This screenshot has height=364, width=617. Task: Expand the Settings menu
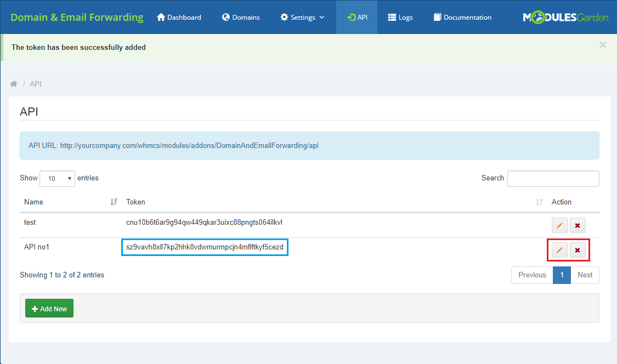(x=302, y=18)
